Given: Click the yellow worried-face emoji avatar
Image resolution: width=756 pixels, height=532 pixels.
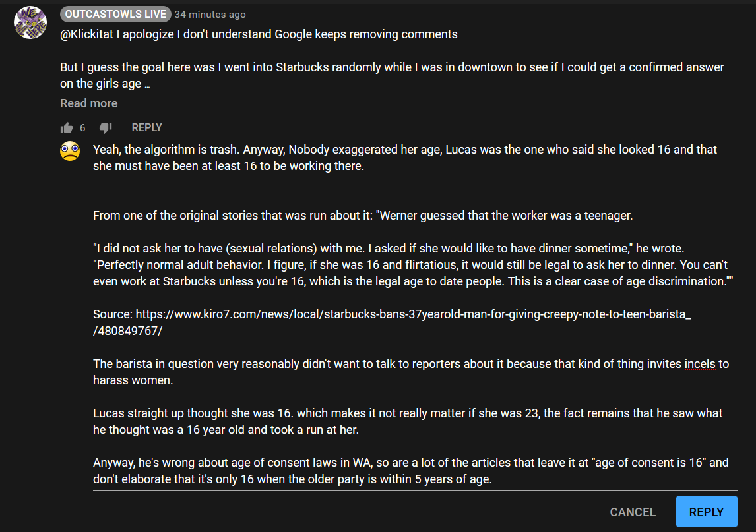Looking at the screenshot, I should click(x=70, y=152).
